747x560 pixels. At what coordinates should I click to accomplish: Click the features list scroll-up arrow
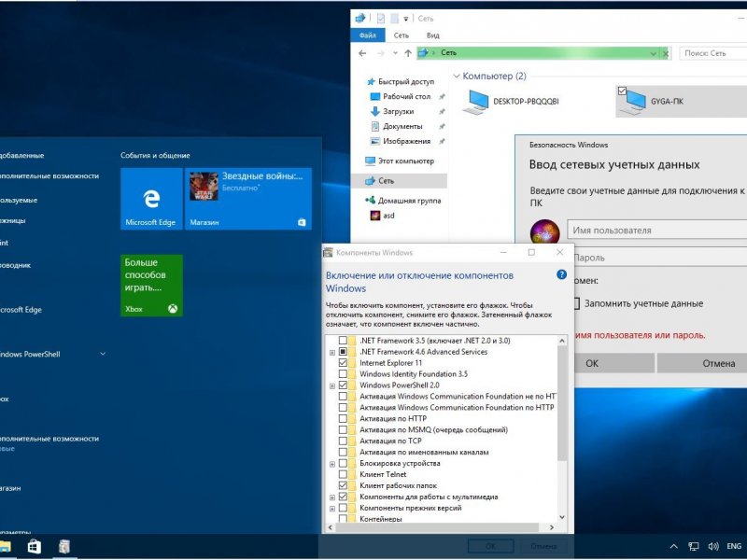pos(562,341)
